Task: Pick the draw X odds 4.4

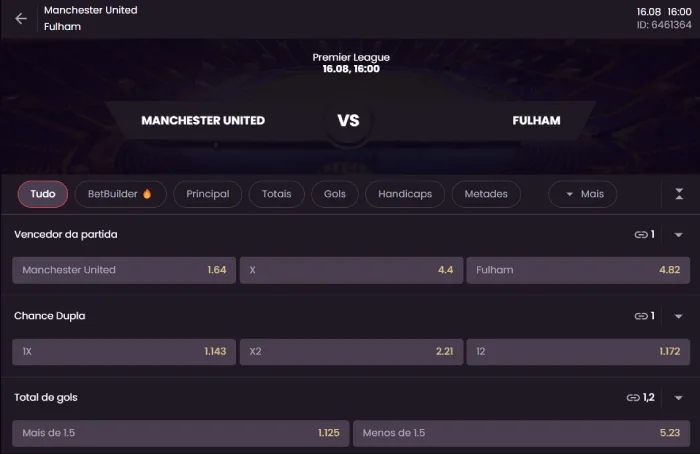Action: [351, 270]
